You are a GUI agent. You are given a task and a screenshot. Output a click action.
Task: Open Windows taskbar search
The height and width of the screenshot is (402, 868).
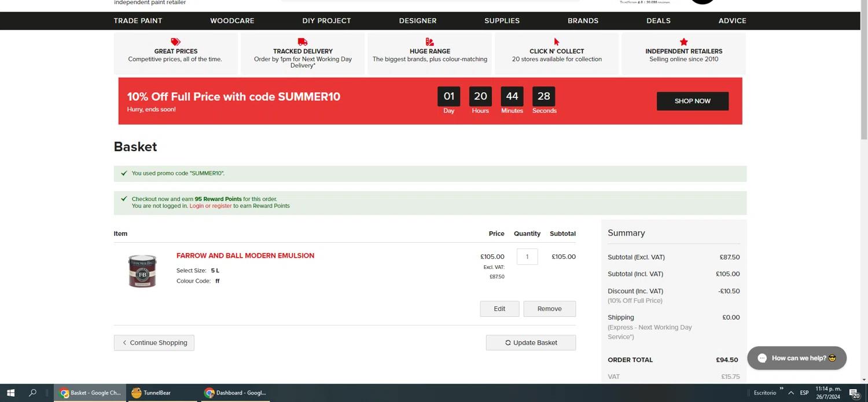click(x=32, y=393)
